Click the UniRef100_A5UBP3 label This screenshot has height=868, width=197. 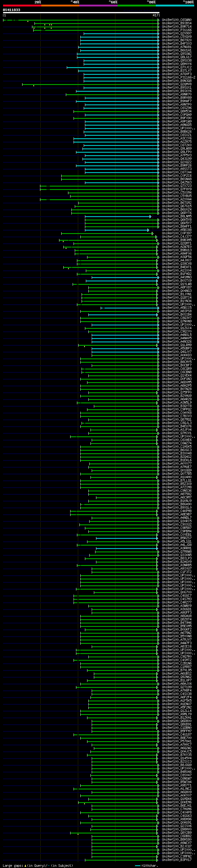click(176, 349)
